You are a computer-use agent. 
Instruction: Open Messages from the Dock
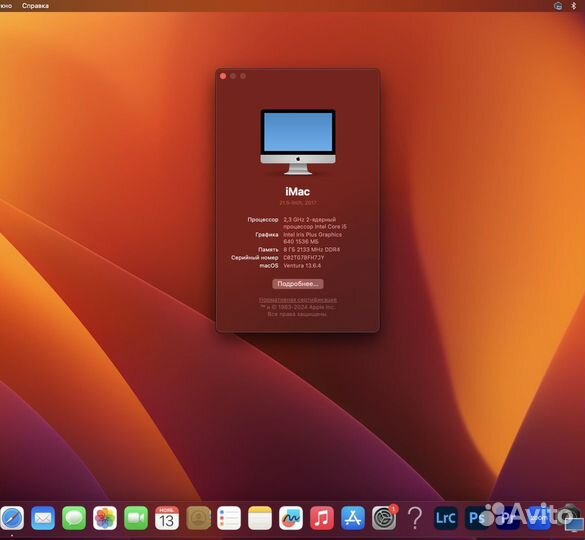(x=74, y=518)
